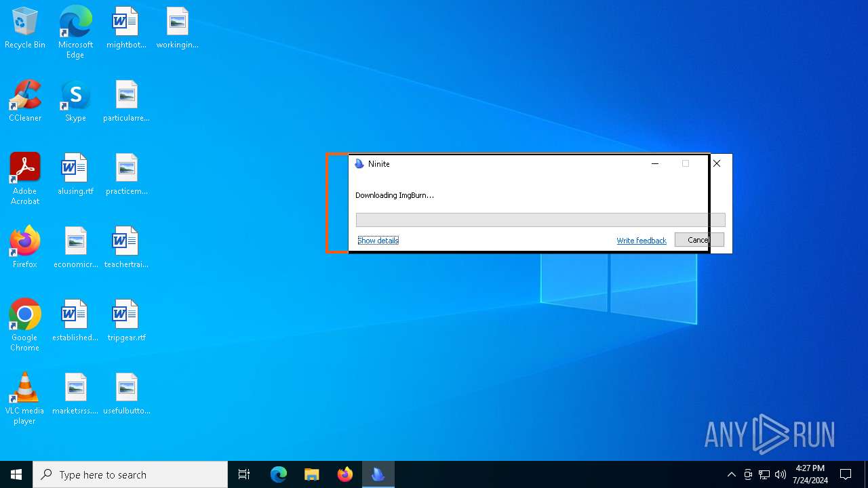Select the economicr file icon
The image size is (868, 488).
tap(75, 248)
